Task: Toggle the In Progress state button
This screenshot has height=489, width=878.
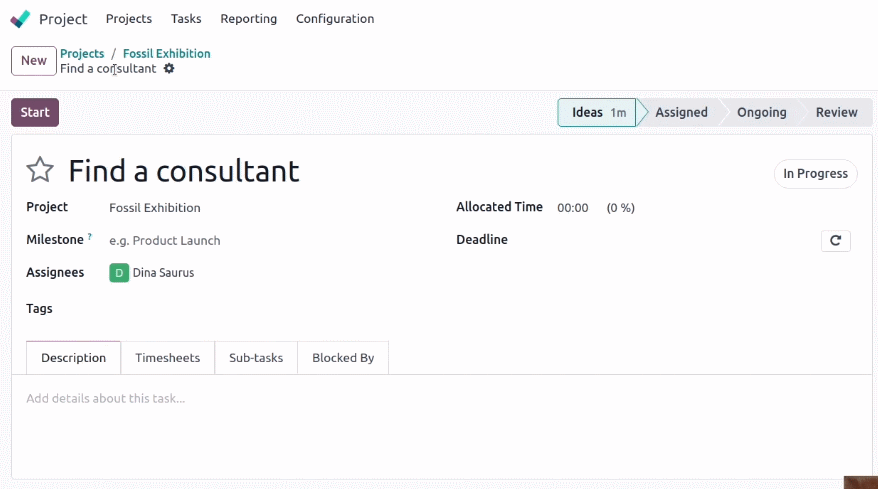Action: 815,174
